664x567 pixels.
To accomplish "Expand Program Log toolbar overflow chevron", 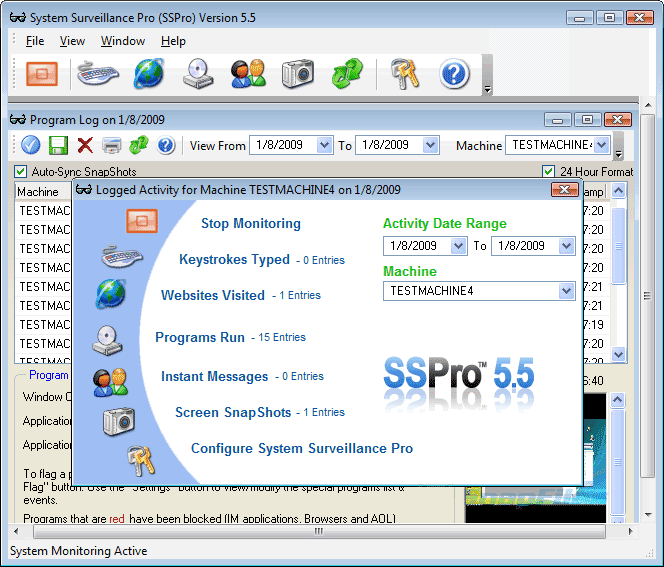I will click(x=619, y=155).
